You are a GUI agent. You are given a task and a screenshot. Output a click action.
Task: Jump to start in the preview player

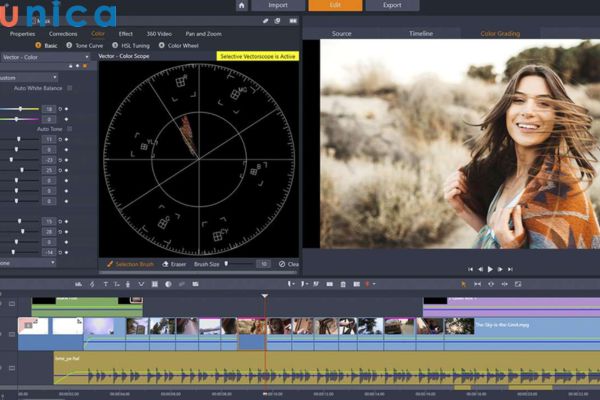(x=470, y=269)
